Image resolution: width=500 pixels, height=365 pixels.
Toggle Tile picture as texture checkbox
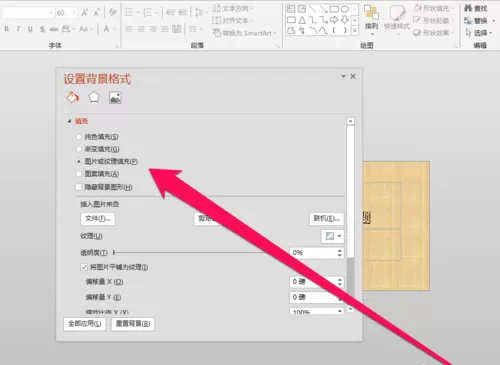pyautogui.click(x=84, y=267)
